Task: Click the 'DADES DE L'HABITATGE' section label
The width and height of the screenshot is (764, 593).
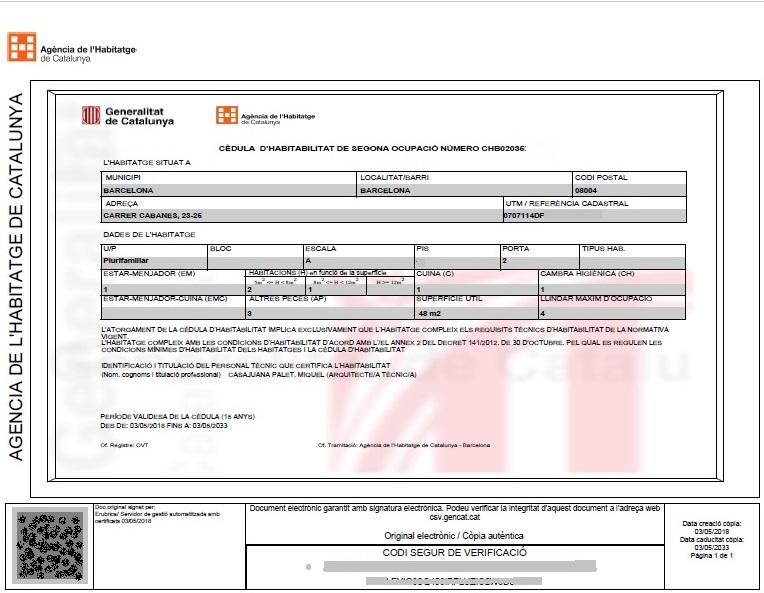Action: [149, 234]
